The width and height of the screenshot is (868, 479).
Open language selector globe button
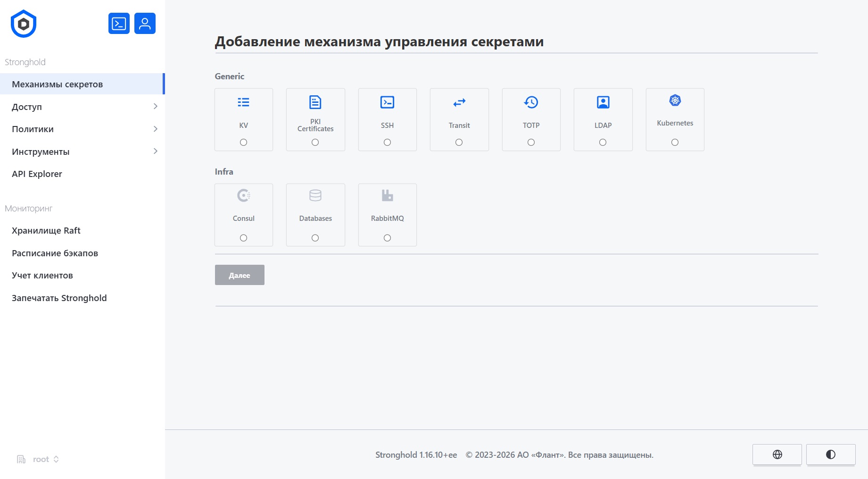pyautogui.click(x=777, y=454)
